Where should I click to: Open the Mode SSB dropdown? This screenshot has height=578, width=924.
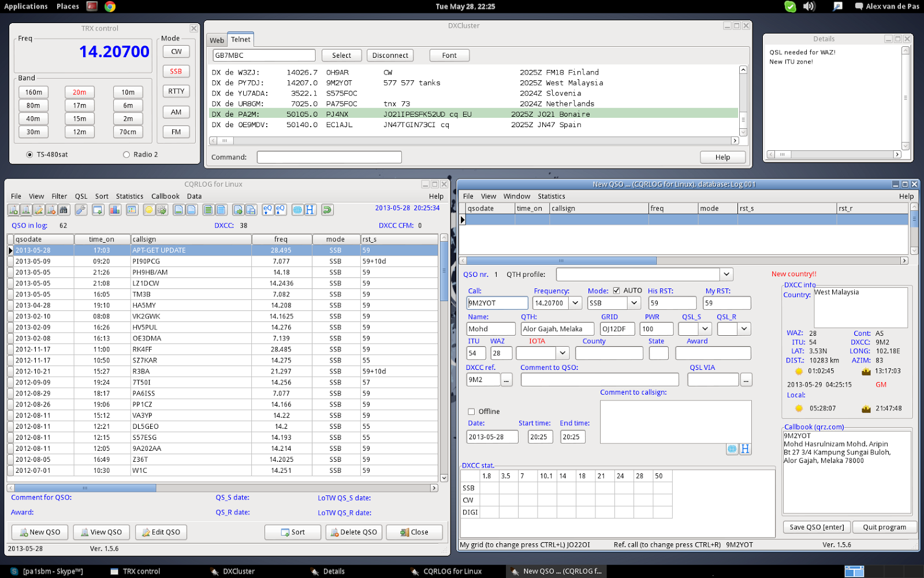tap(634, 303)
